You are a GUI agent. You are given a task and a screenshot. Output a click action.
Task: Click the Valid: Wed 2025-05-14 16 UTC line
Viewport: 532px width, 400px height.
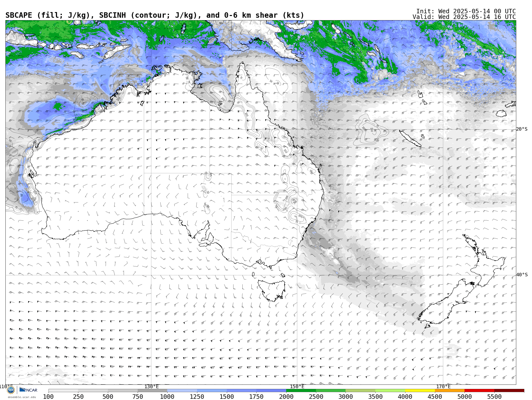464,17
